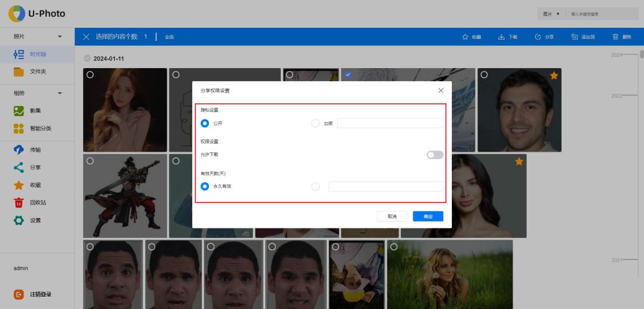Enable the 允许下载 allow download switch
Viewport: 644px width, 309px height.
pos(434,155)
